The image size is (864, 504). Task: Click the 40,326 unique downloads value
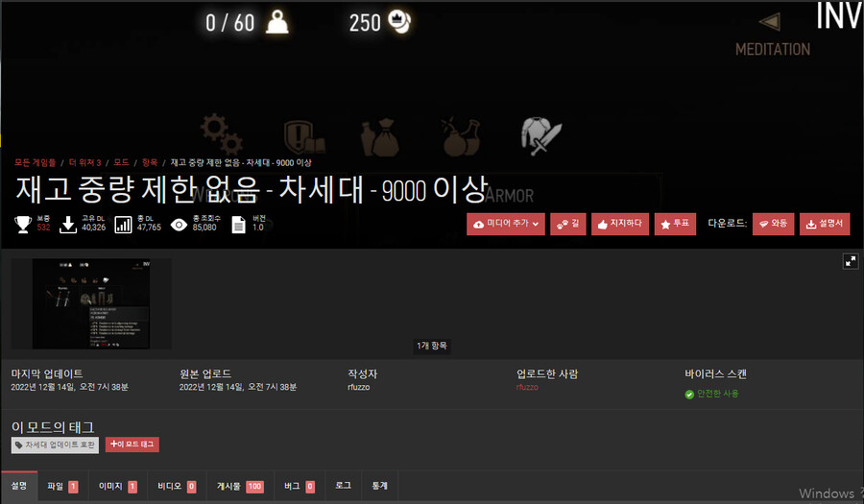tap(94, 228)
